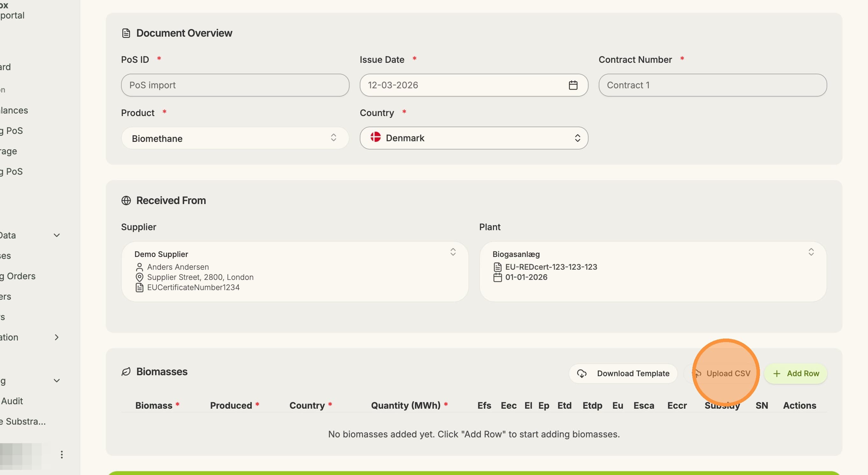
Task: Click the globe icon beside Received From
Action: click(x=126, y=201)
